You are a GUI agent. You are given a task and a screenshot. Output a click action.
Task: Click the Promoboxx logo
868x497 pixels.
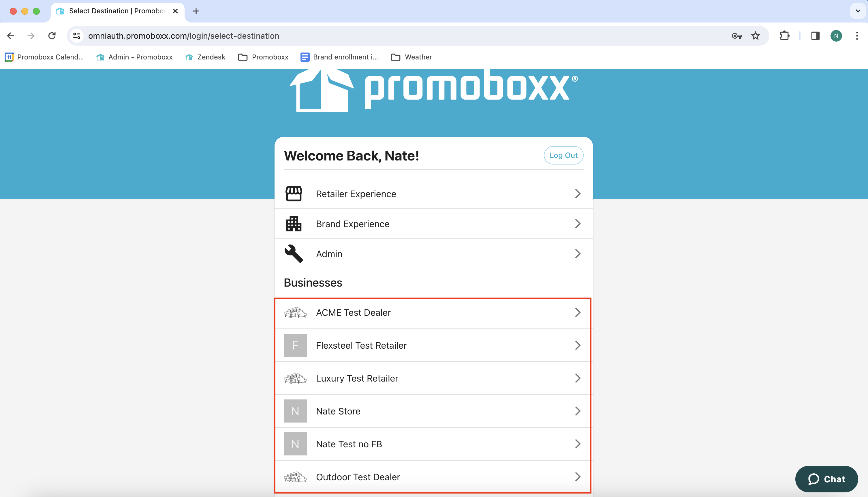[x=433, y=90]
